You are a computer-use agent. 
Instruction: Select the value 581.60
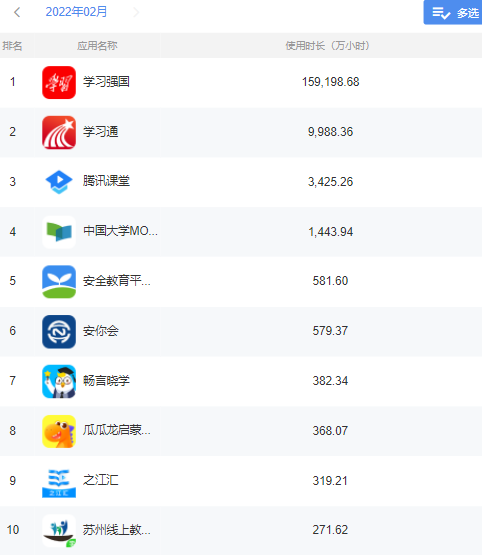[330, 281]
